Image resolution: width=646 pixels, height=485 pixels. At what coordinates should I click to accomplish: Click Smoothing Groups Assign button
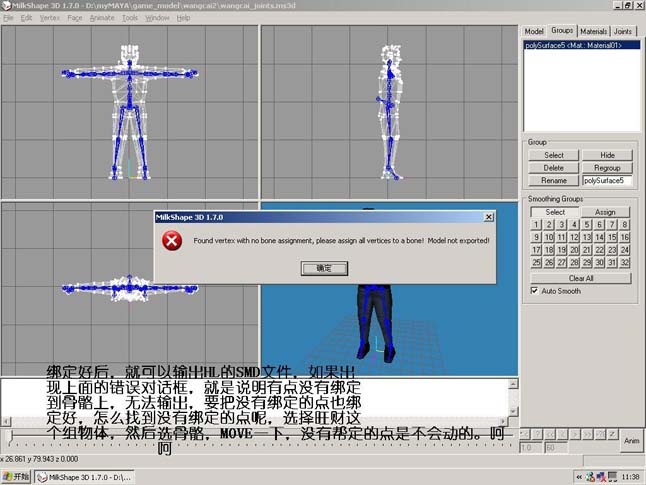tap(605, 212)
